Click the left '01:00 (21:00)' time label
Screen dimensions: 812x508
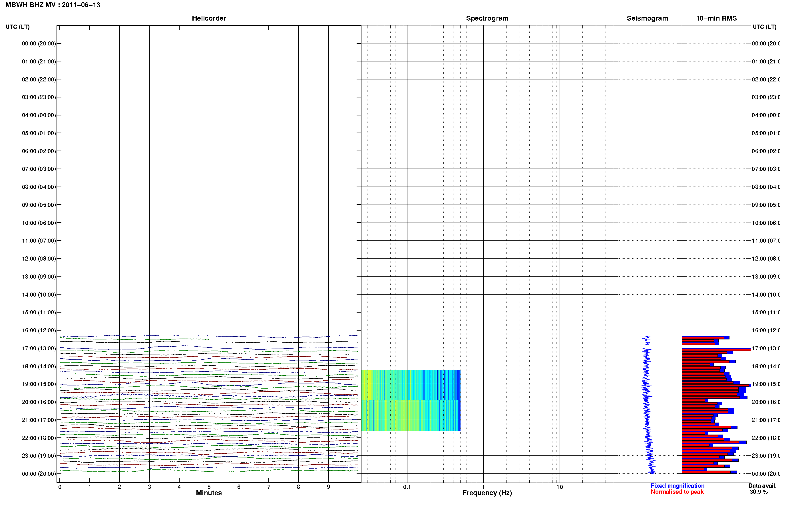[x=39, y=61]
